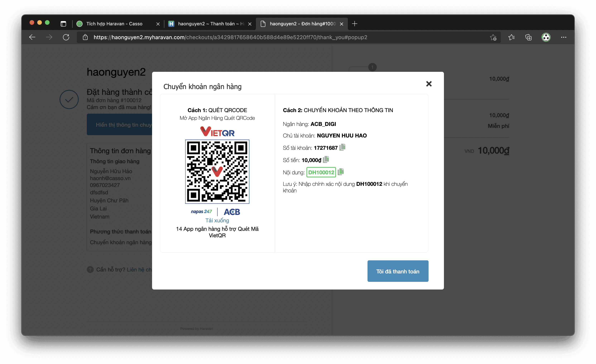Click Tôi đã thanh toán button

click(398, 271)
